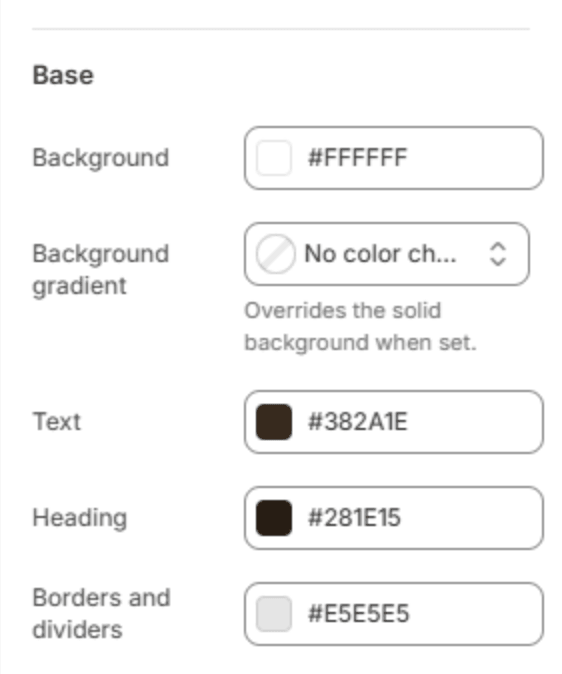Image resolution: width=562 pixels, height=674 pixels.
Task: Click the up-down chevron on gradient selector
Action: tap(498, 254)
